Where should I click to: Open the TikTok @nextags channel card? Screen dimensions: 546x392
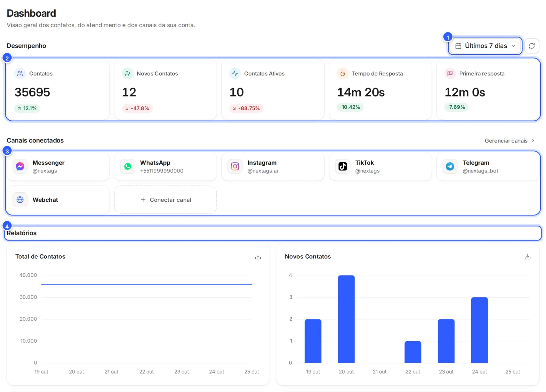click(380, 166)
